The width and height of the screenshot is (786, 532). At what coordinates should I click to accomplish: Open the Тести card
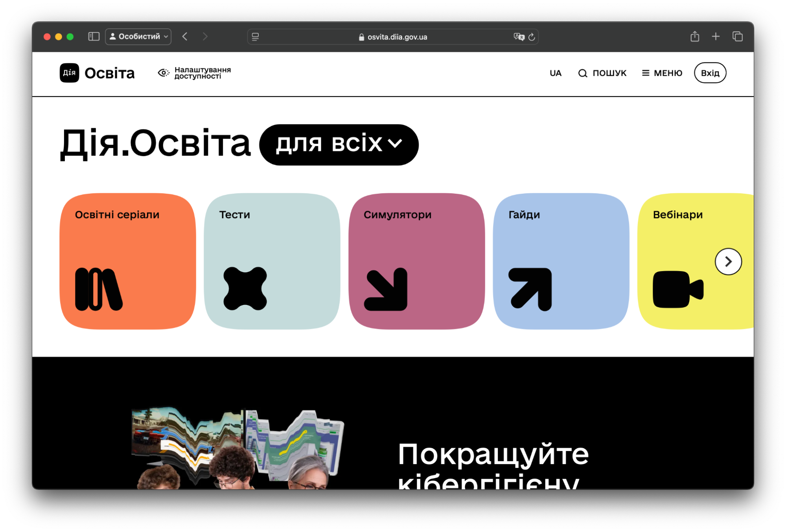tap(272, 261)
